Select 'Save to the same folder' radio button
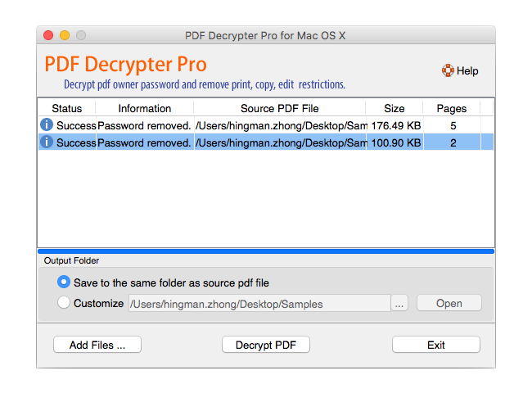Screen dimensions: 532x393 pos(64,282)
